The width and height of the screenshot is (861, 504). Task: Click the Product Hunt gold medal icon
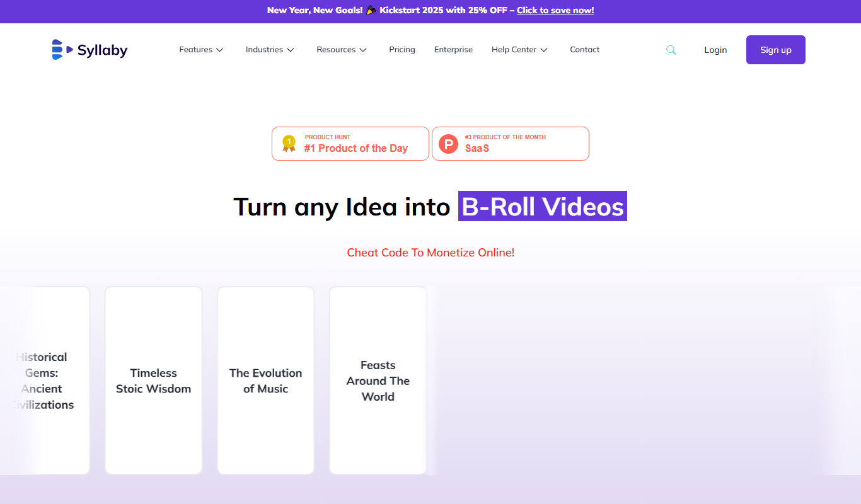tap(289, 144)
